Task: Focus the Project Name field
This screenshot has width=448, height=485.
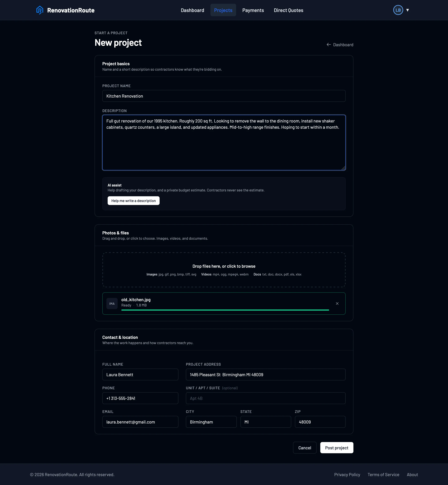Action: pyautogui.click(x=224, y=96)
